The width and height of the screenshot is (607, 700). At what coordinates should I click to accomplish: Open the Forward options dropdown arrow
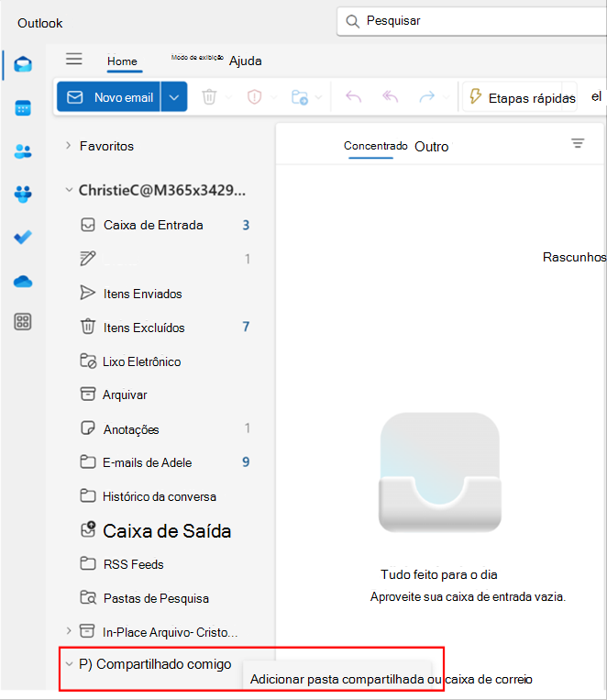pyautogui.click(x=446, y=97)
